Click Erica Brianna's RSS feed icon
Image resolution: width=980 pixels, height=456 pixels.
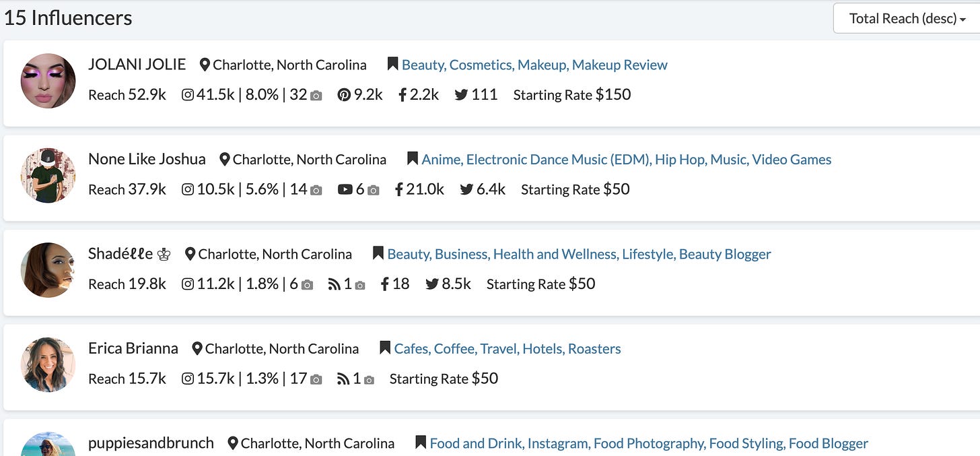[x=343, y=379]
